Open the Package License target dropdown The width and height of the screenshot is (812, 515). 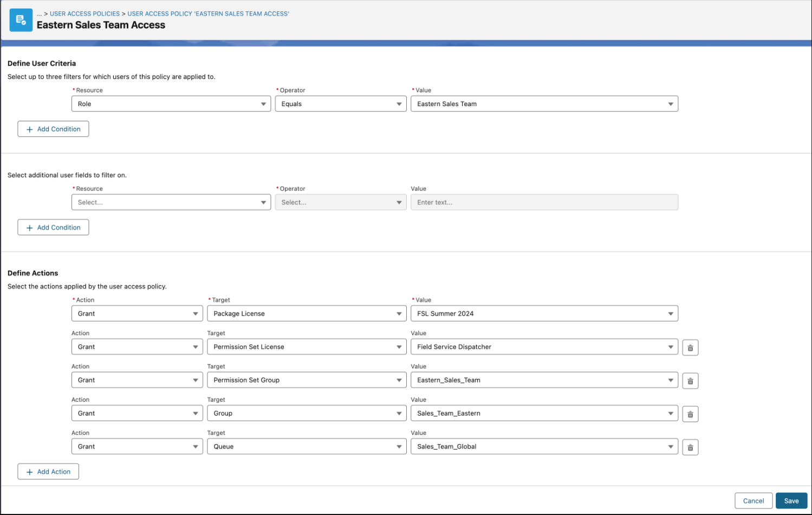306,314
